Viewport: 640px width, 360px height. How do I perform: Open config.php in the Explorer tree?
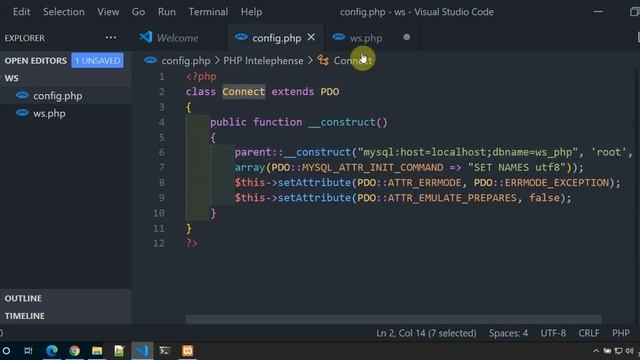(x=58, y=96)
